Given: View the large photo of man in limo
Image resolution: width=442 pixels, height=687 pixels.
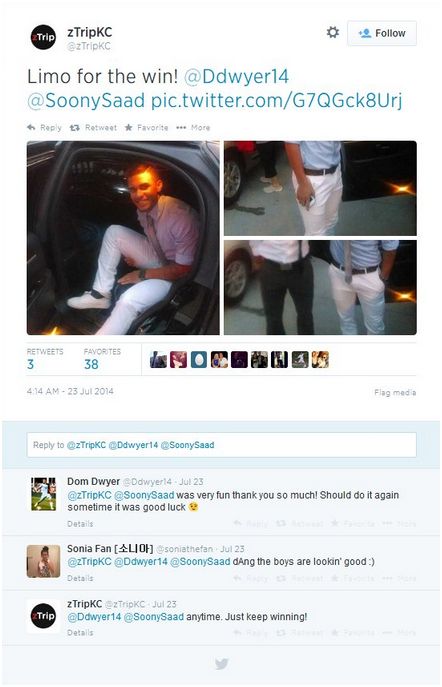Looking at the screenshot, I should pyautogui.click(x=123, y=237).
